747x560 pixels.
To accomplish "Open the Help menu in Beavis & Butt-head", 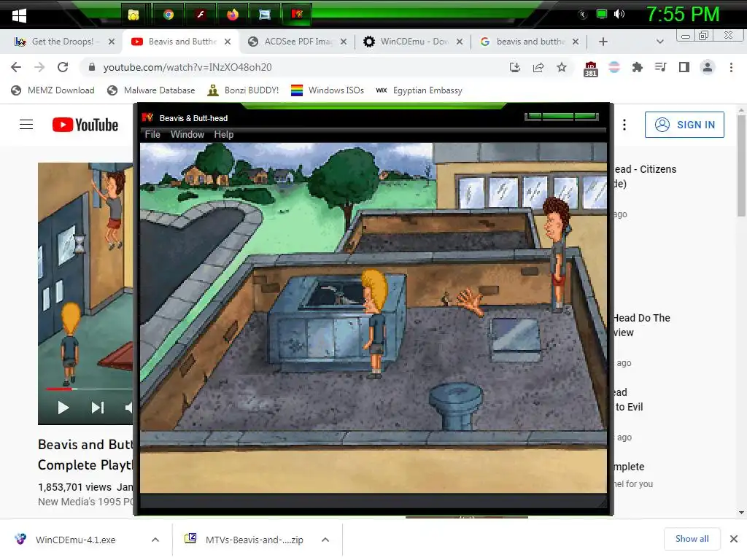I will point(223,135).
